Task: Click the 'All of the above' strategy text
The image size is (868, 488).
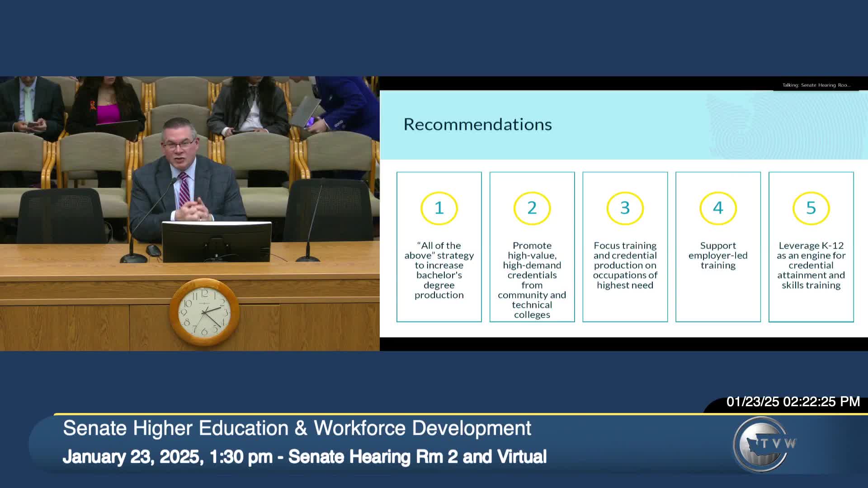Action: pos(439,270)
